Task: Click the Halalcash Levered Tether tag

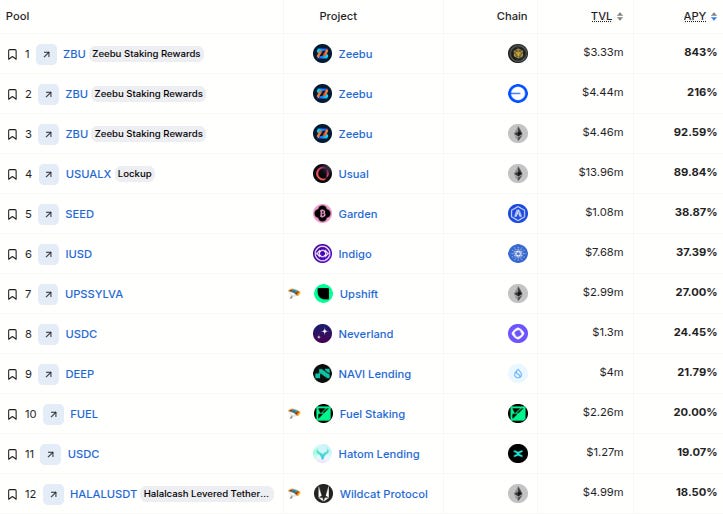Action: click(x=206, y=494)
